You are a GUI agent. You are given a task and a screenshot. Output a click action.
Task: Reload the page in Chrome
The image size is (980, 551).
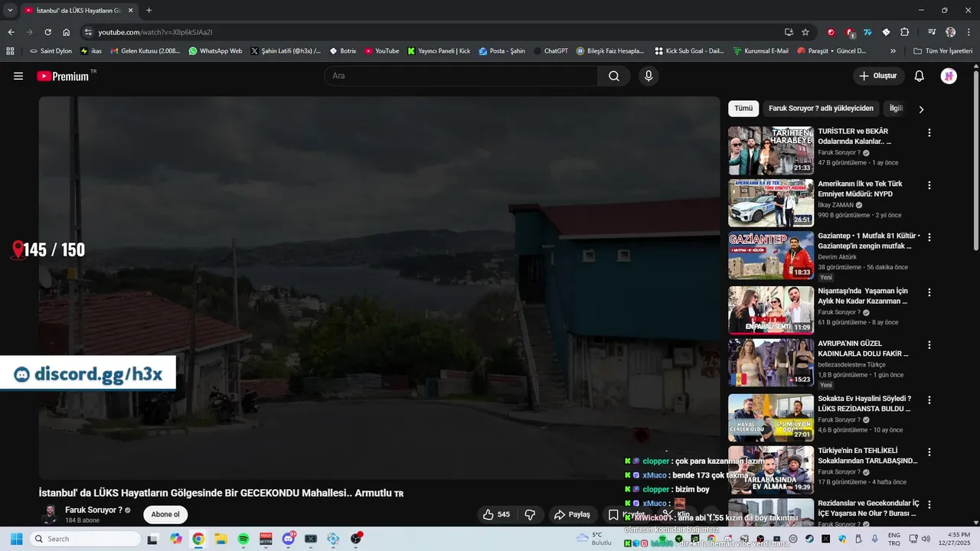(47, 32)
